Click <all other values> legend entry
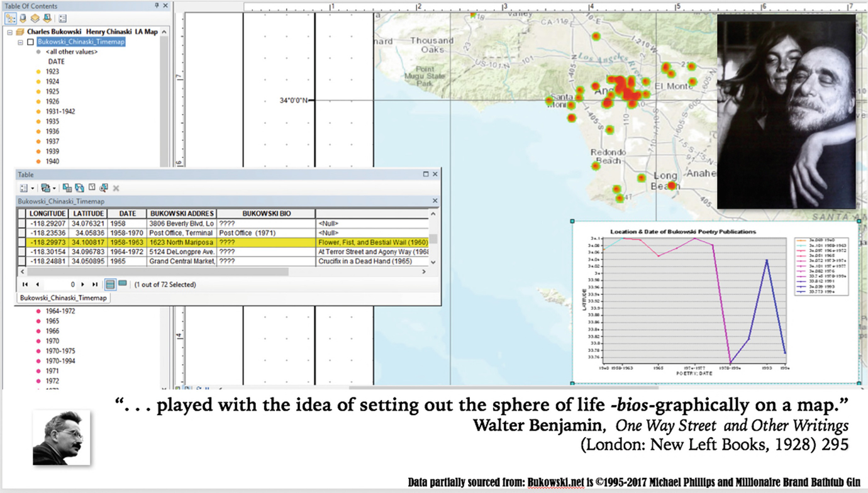Image resolution: width=868 pixels, height=493 pixels. pyautogui.click(x=72, y=52)
